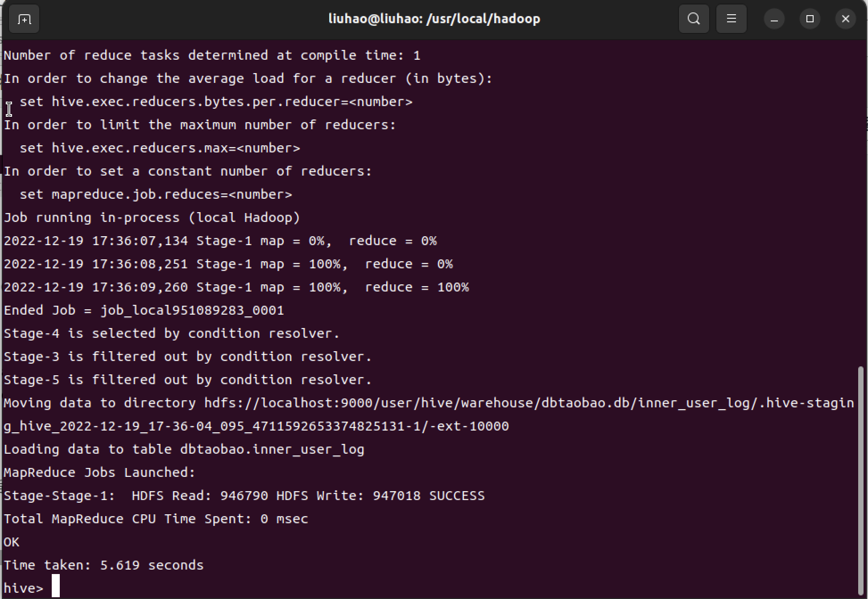The width and height of the screenshot is (868, 599).
Task: Click "In order to limit the maximum number of reducers:"
Action: click(200, 125)
